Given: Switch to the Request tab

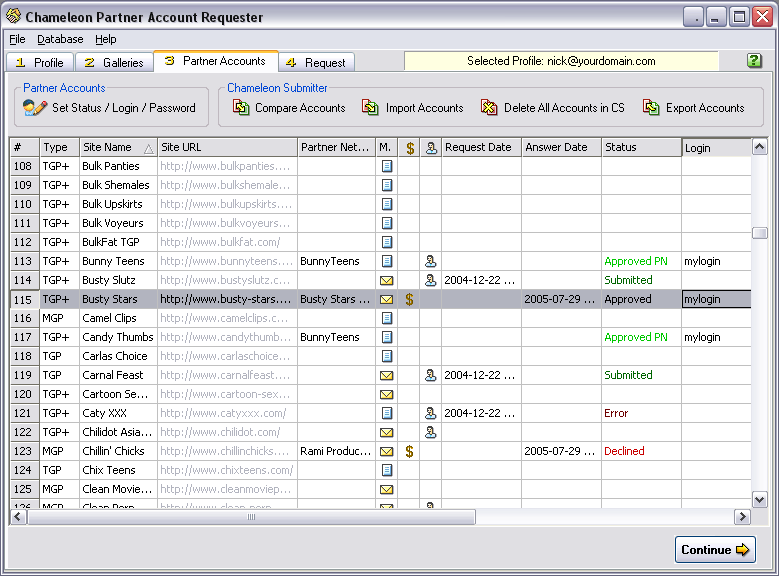Looking at the screenshot, I should coord(314,62).
